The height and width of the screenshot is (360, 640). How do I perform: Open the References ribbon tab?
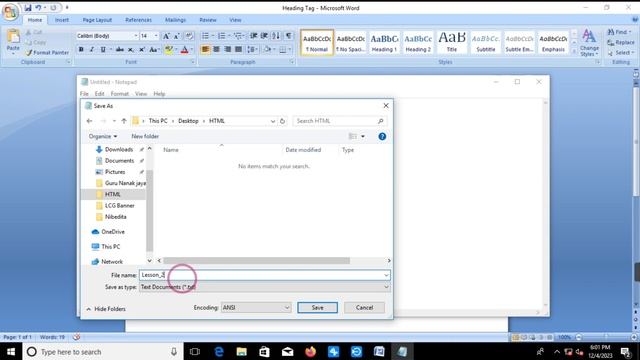[138, 20]
